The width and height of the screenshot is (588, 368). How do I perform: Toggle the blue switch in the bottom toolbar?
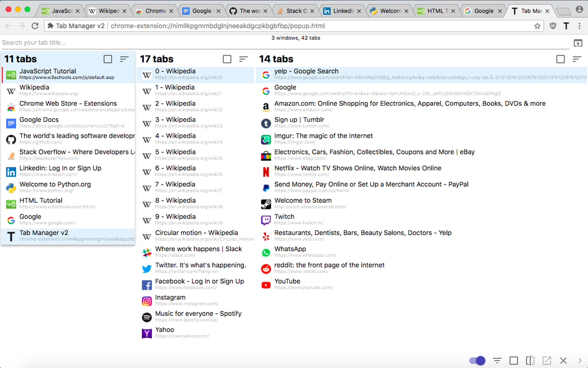pos(477,361)
